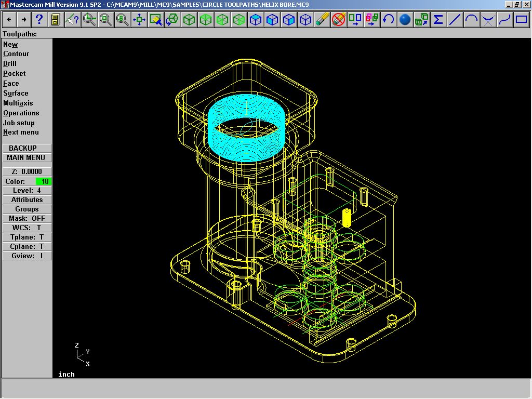Screen dimensions: 532x399
Task: Click the Unzoom by 0.8 magnifier
Action: [122, 20]
